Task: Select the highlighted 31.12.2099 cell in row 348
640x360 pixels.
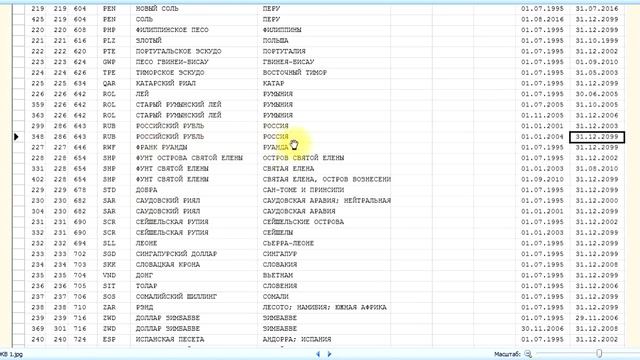Action: point(597,137)
